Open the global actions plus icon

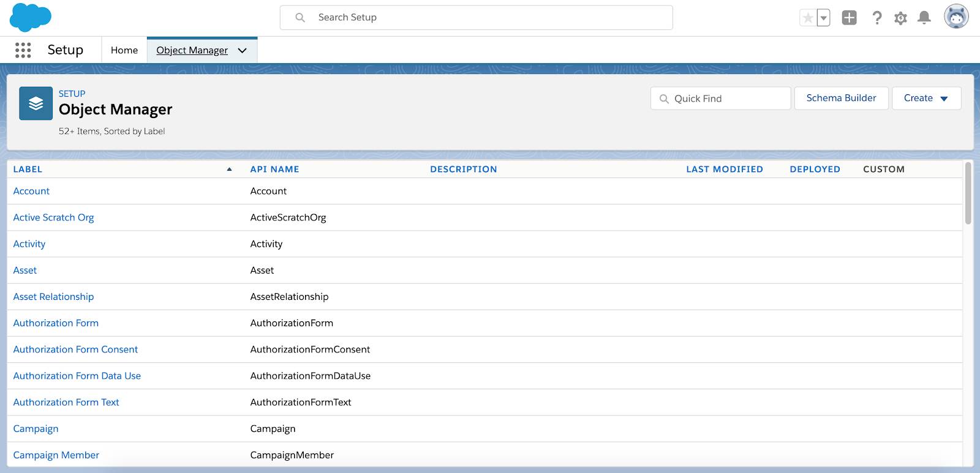pos(849,18)
